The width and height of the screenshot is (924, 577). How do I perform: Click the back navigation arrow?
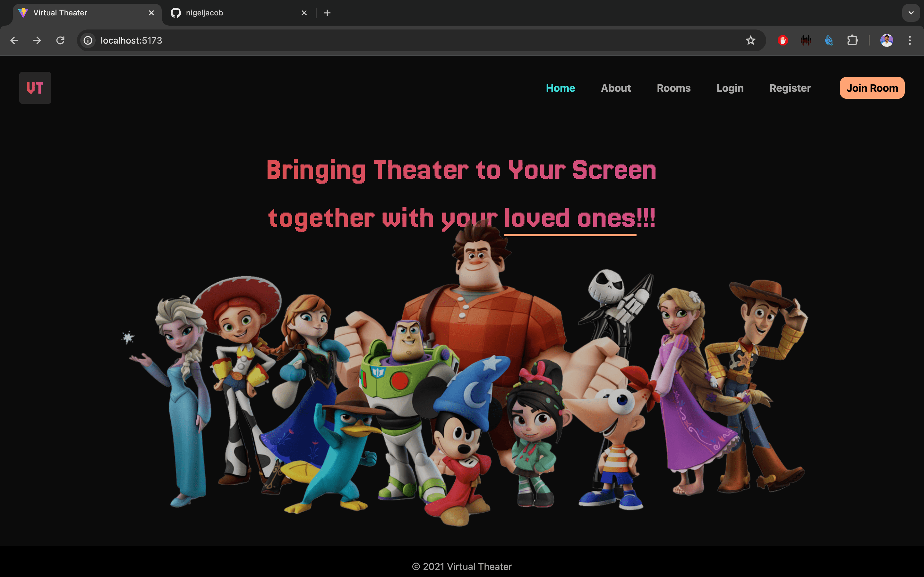[14, 40]
